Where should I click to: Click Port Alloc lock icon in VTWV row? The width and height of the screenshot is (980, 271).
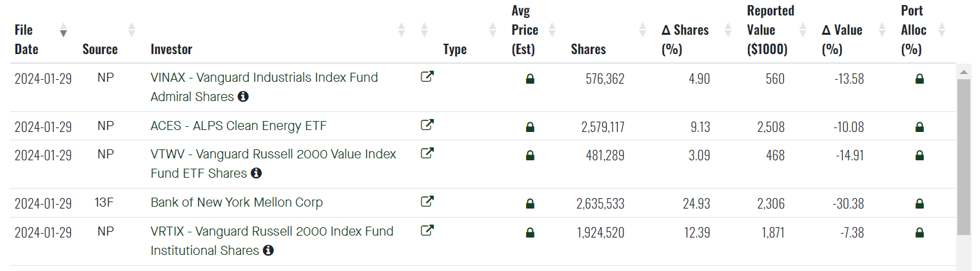920,155
